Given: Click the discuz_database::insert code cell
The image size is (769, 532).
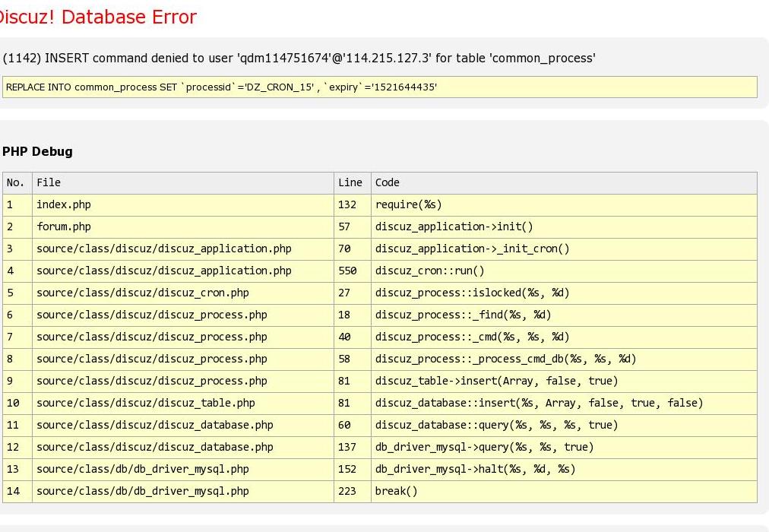Looking at the screenshot, I should tap(564, 404).
